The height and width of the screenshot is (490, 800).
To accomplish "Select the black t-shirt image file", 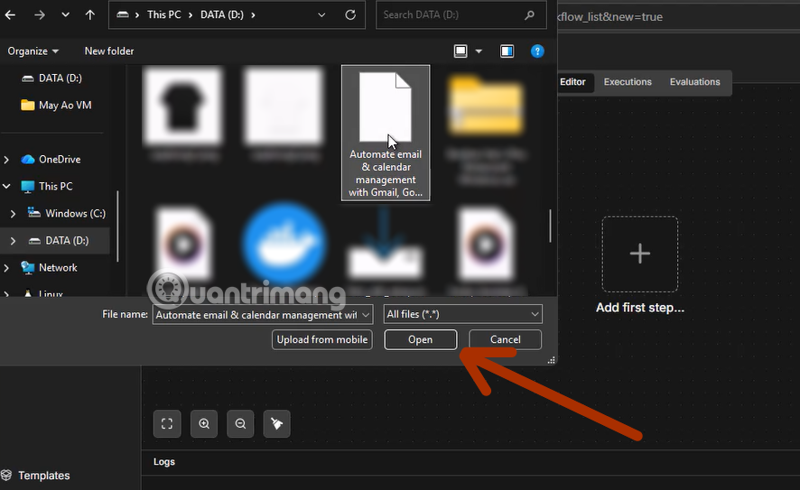I will (x=183, y=106).
